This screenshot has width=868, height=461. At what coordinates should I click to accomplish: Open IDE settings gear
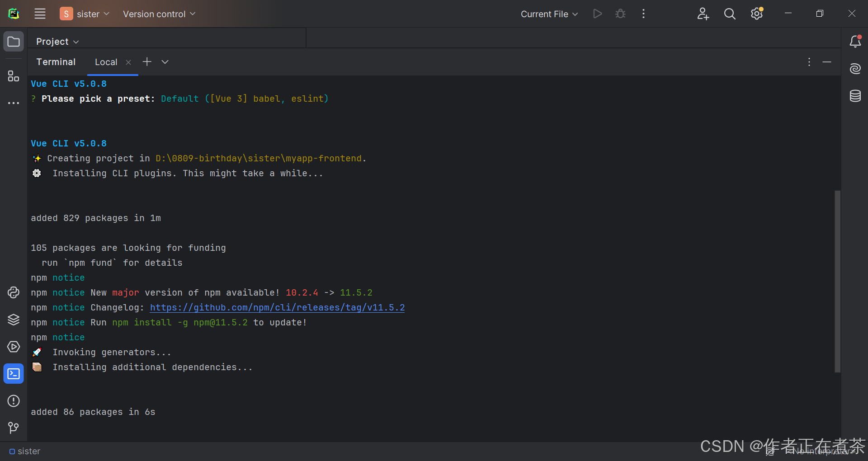[x=757, y=14]
